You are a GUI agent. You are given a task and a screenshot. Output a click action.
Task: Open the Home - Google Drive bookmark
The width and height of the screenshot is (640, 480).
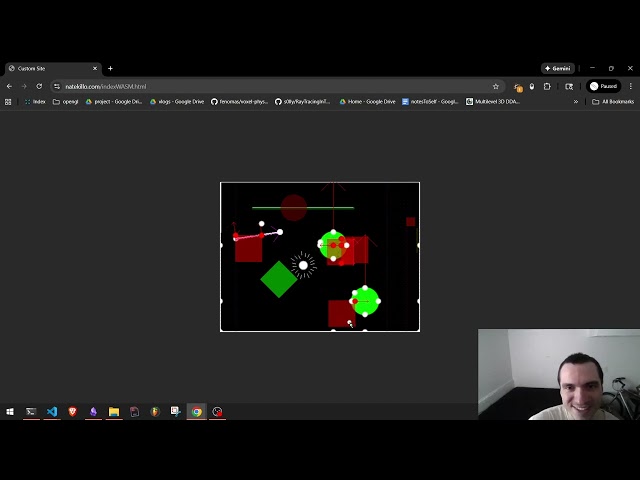click(367, 102)
